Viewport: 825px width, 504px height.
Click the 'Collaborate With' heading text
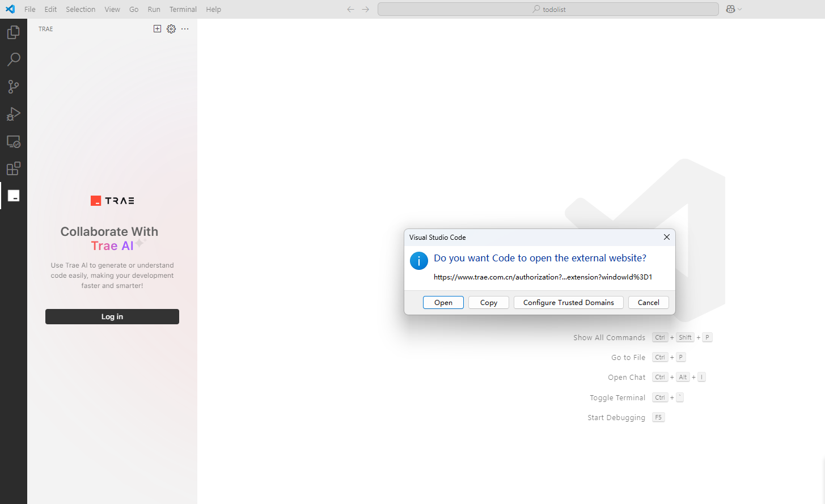coord(109,232)
